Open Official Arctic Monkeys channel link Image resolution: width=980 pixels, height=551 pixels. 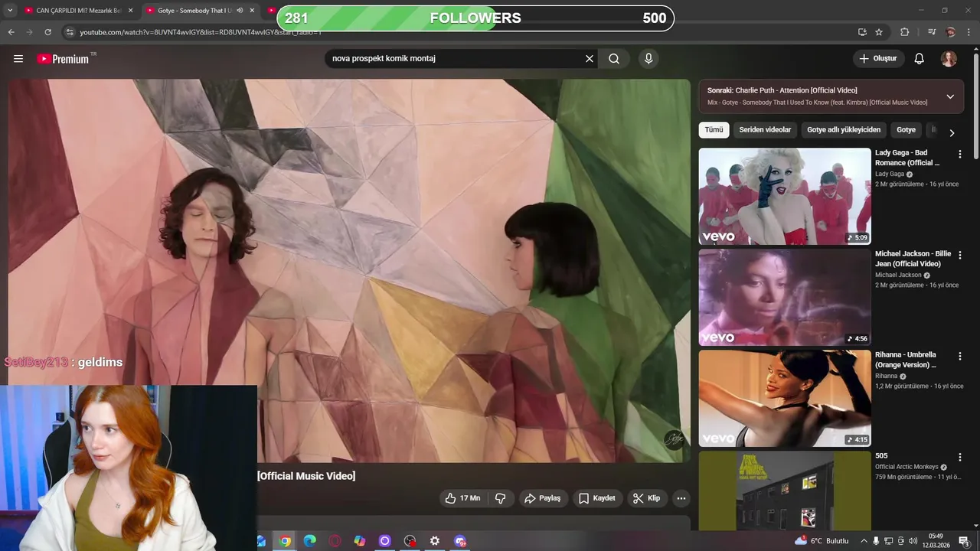click(906, 467)
